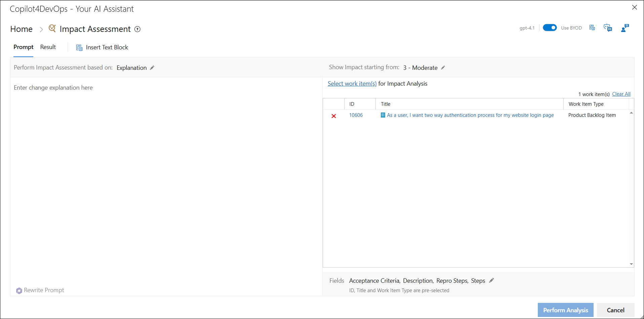
Task: Edit the Fields selection with pencil icon
Action: (491, 280)
